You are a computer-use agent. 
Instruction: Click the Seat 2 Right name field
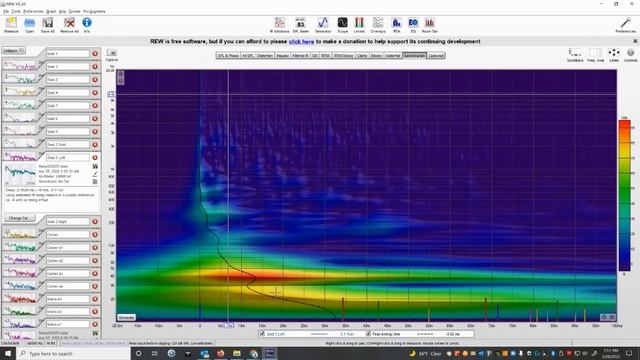pos(67,221)
